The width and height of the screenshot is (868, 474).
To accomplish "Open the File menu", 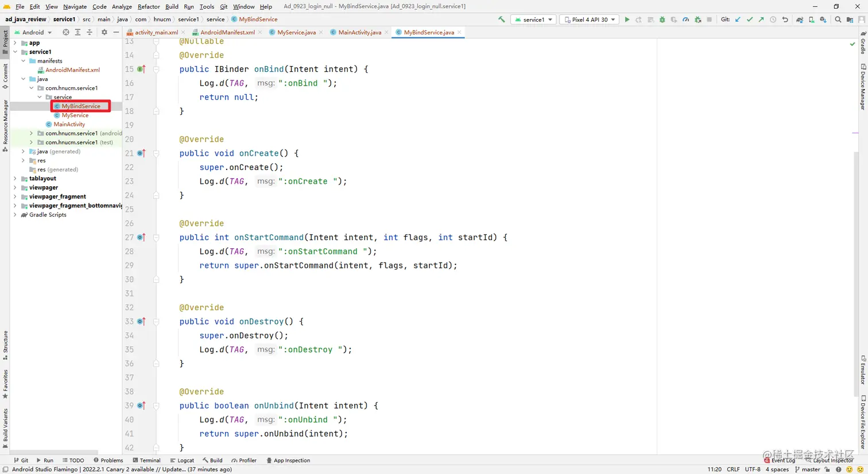I will click(20, 6).
